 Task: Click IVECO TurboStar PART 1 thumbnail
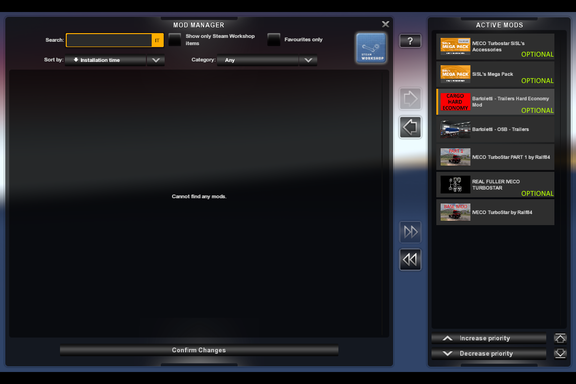pyautogui.click(x=455, y=157)
